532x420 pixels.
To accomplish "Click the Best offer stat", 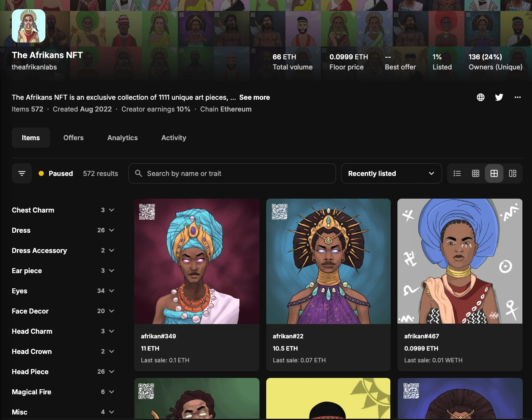I will point(400,62).
